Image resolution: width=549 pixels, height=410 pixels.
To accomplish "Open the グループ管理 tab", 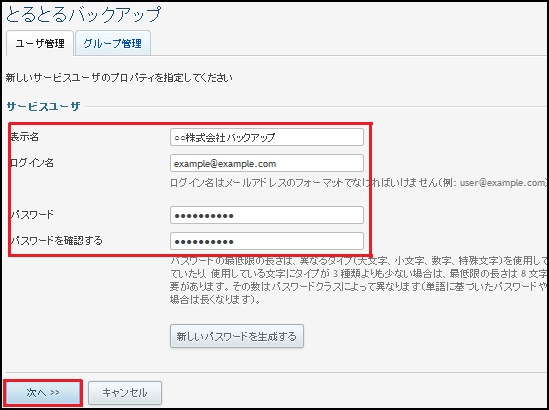I will [113, 43].
